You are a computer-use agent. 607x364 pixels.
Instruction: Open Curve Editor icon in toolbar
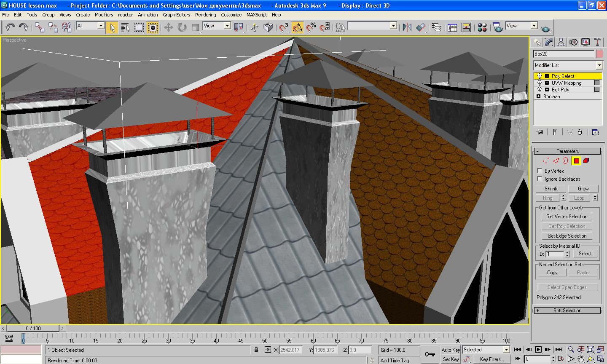[452, 27]
